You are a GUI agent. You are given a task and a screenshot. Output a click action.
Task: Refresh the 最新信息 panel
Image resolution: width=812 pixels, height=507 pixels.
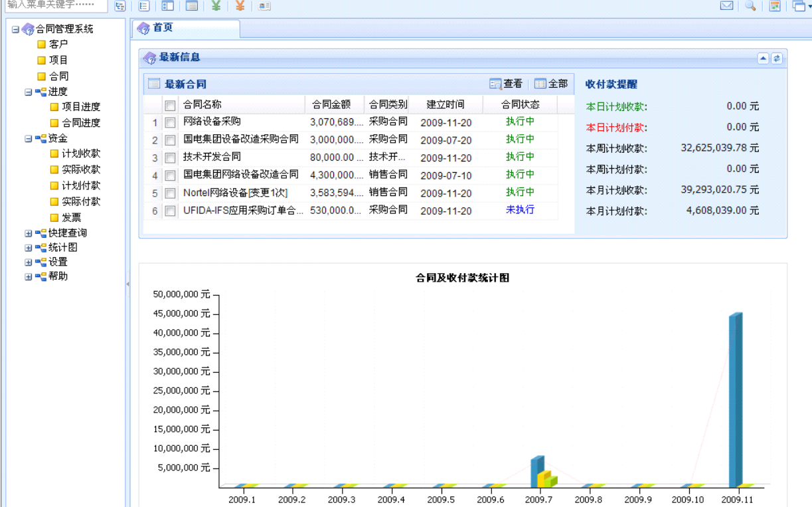tap(776, 58)
